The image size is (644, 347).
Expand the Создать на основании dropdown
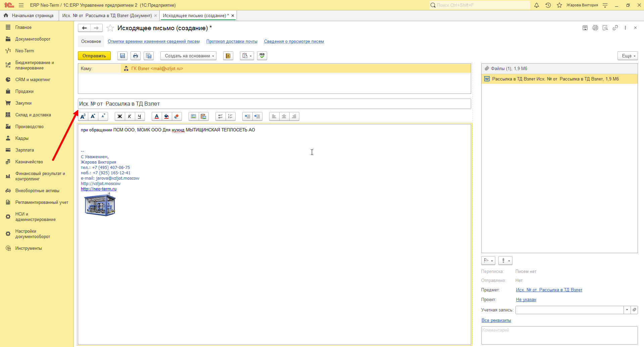click(188, 56)
